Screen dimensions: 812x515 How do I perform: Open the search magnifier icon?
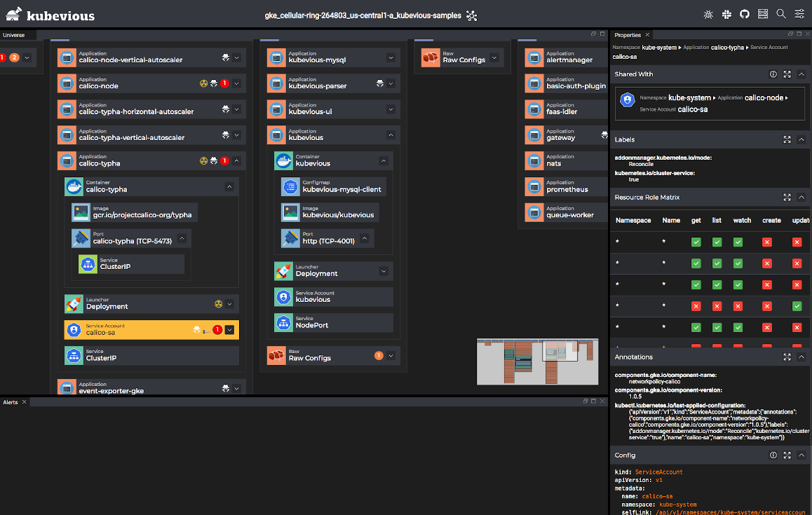click(x=781, y=14)
